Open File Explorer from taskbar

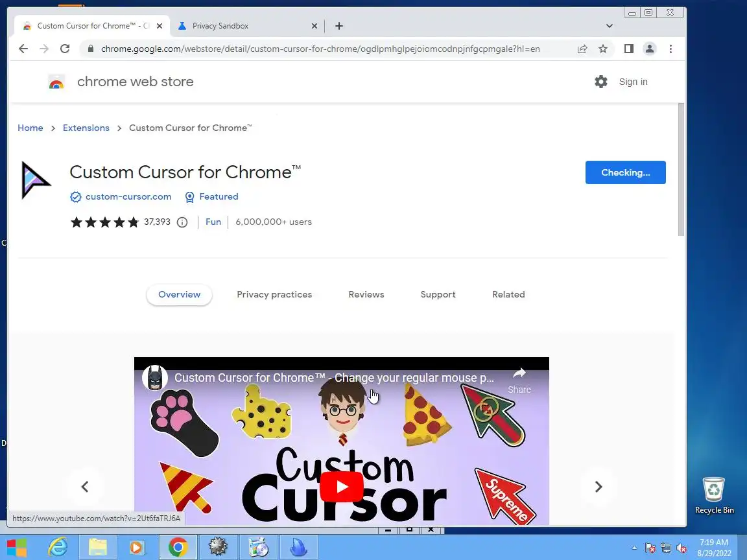pos(98,547)
